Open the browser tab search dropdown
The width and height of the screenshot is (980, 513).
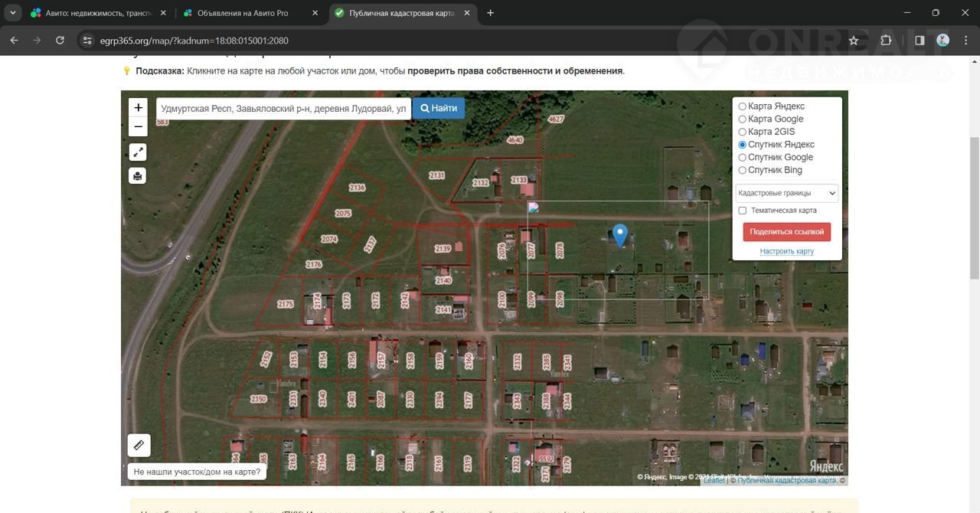13,13
